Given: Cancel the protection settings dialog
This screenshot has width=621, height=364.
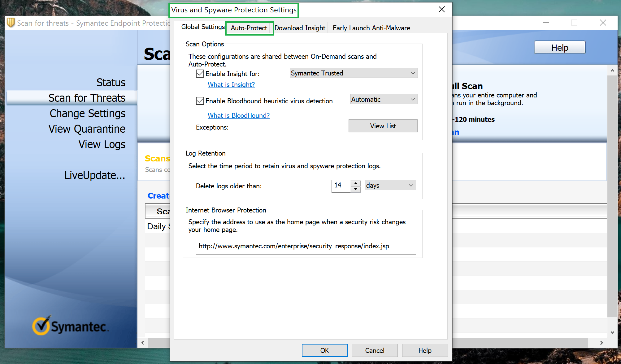Looking at the screenshot, I should [375, 350].
